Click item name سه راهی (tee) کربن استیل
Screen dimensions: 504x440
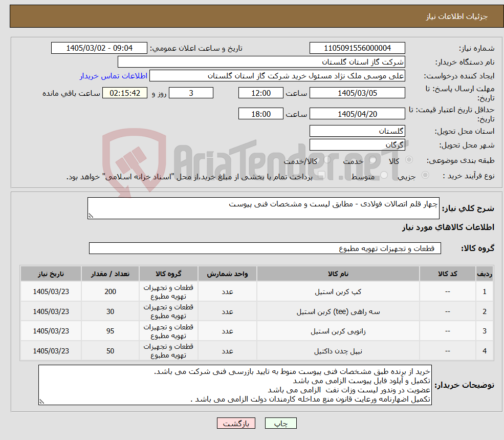tap(338, 311)
